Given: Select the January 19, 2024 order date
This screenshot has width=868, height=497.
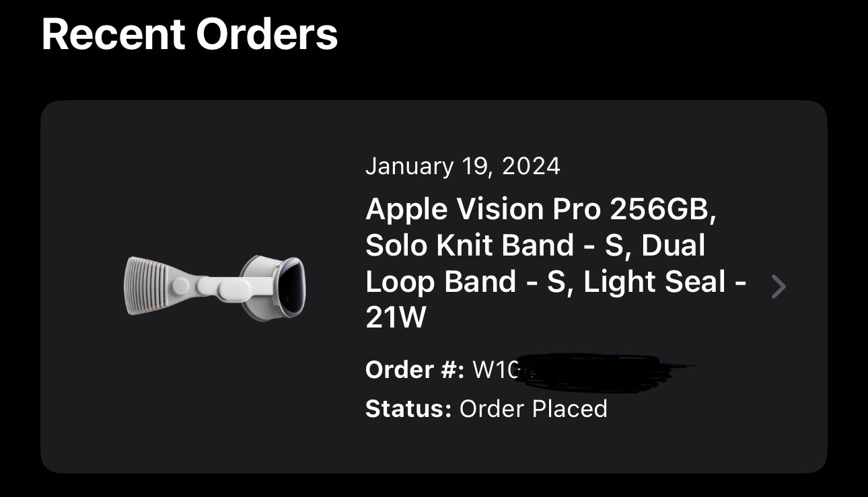Looking at the screenshot, I should click(462, 166).
